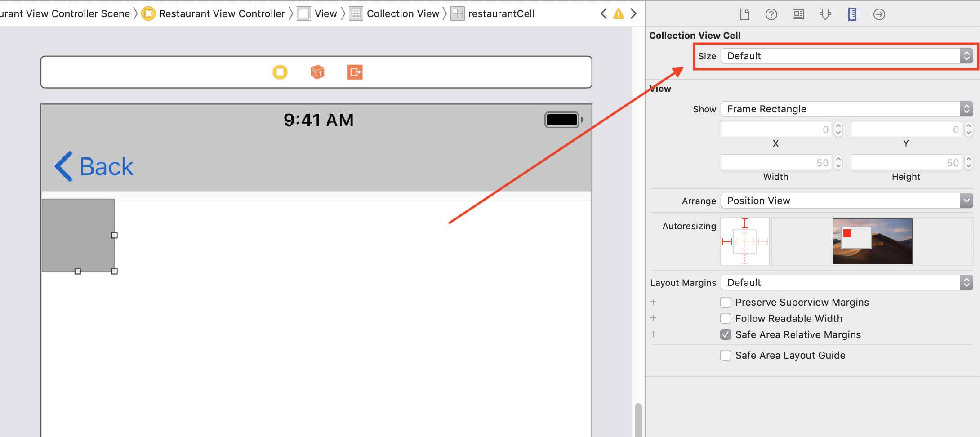Enable Follow Readable Width checkbox
This screenshot has height=437, width=980.
point(726,318)
